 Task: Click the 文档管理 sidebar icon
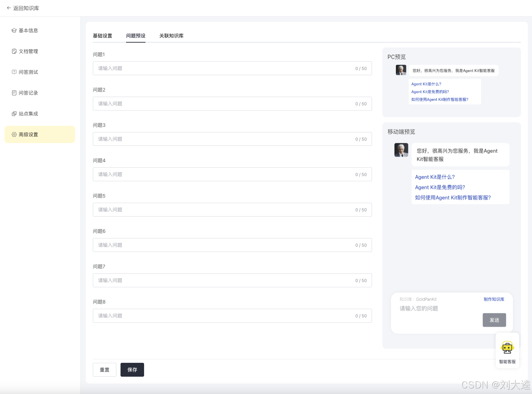[14, 51]
